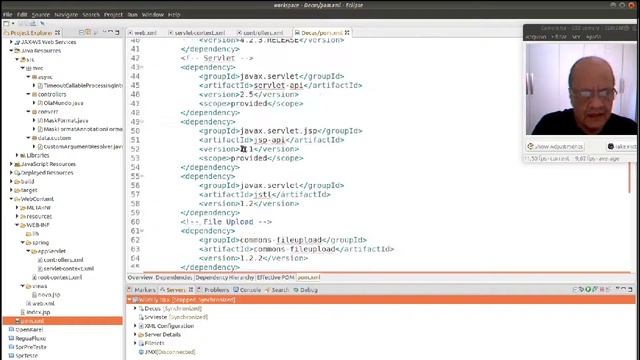Switch to the Search view tab
Screen dimensions: 640x360
pyautogui.click(x=277, y=290)
